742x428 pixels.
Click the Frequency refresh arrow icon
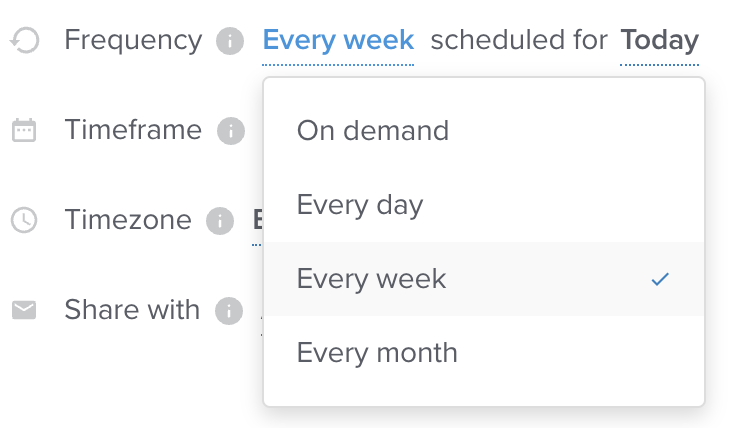(x=25, y=40)
